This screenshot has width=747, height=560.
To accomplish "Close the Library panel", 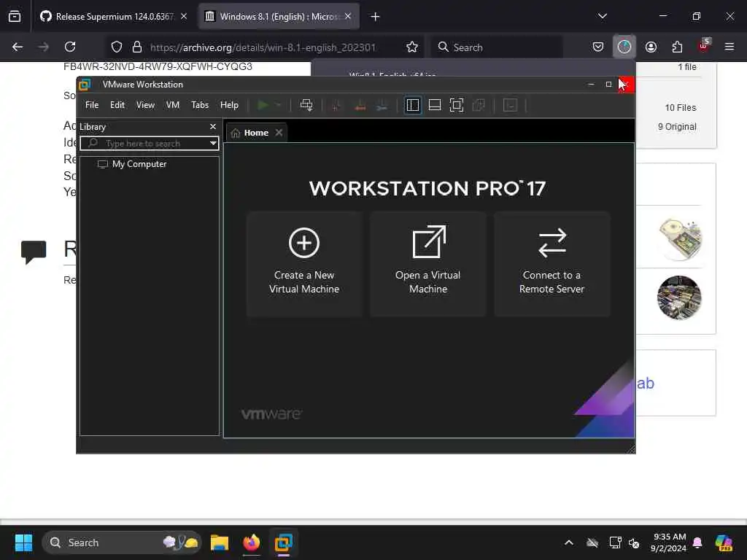I will [x=213, y=127].
